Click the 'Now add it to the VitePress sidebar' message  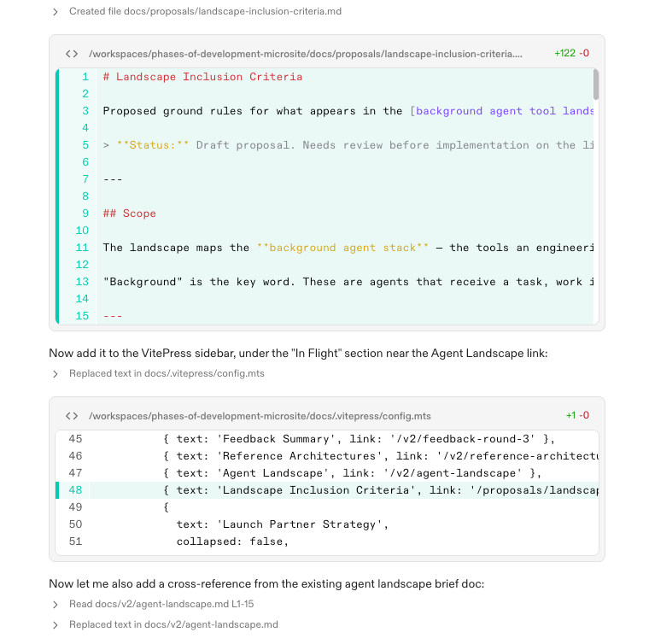click(x=298, y=354)
